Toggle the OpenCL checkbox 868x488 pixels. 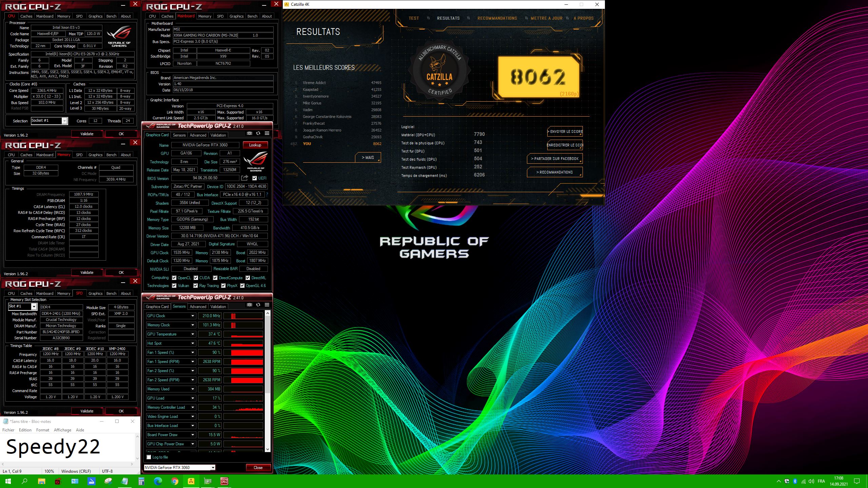pos(174,278)
